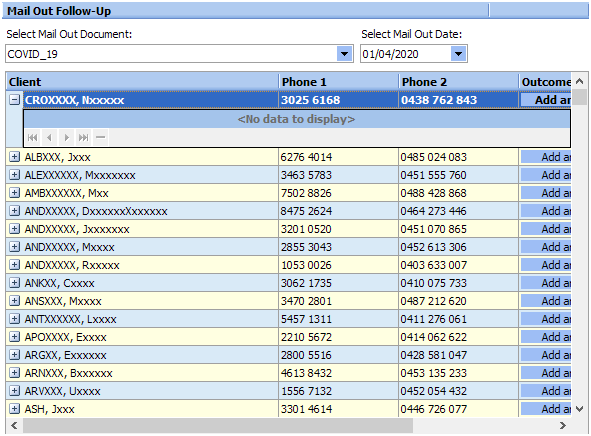
Task: Select phone number 3301 4614
Action: coord(306,409)
